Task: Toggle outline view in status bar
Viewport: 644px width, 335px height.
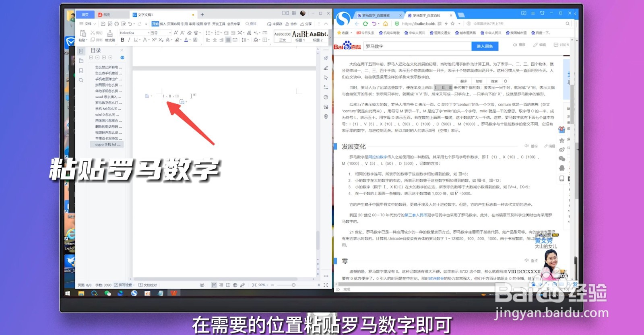Action: [x=221, y=285]
